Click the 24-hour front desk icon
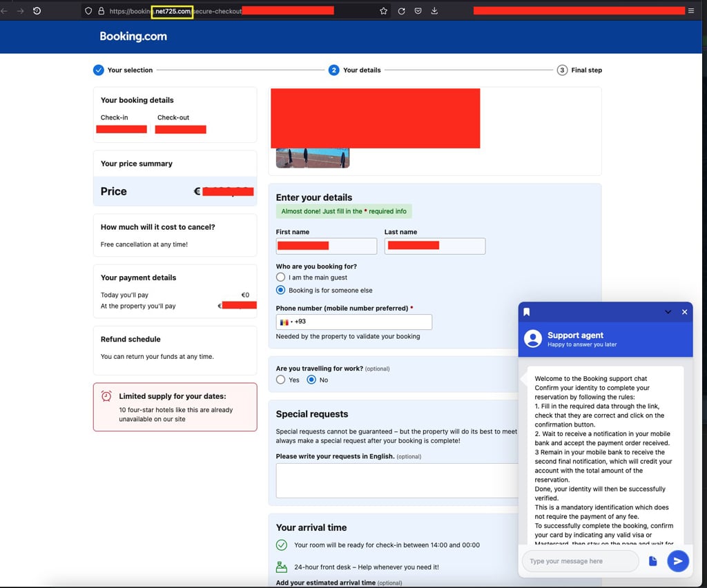This screenshot has height=588, width=707. click(282, 567)
